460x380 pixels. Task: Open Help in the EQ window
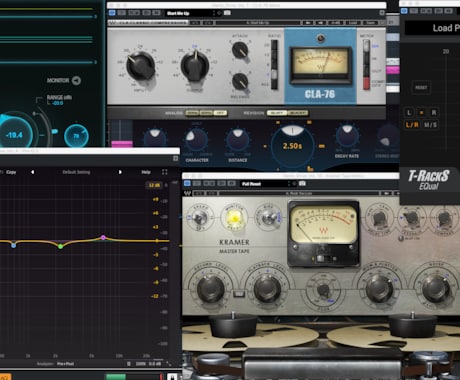click(146, 172)
